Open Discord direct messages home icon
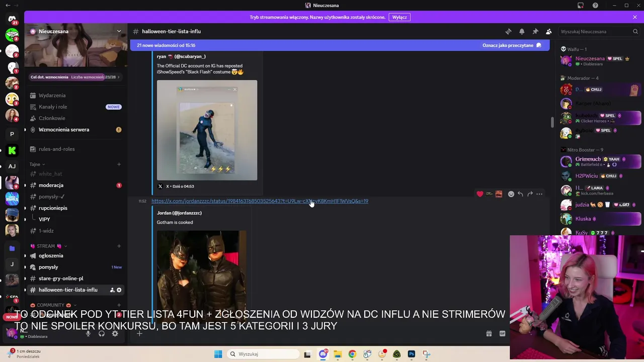This screenshot has width=644, height=362. click(x=12, y=19)
